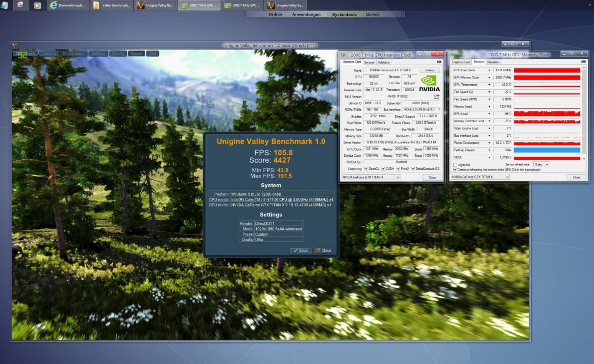The width and height of the screenshot is (594, 364).
Task: Click the blue PerfCap Reason bar
Action: [547, 150]
